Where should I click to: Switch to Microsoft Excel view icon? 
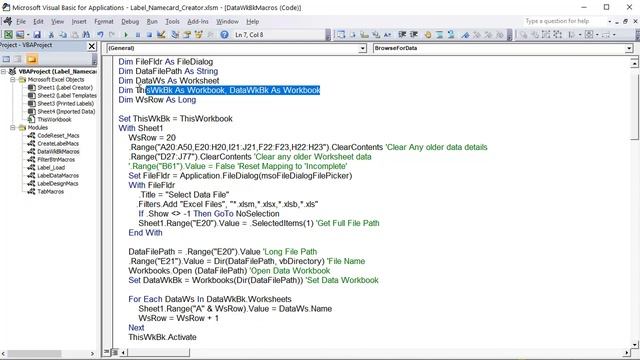point(8,35)
